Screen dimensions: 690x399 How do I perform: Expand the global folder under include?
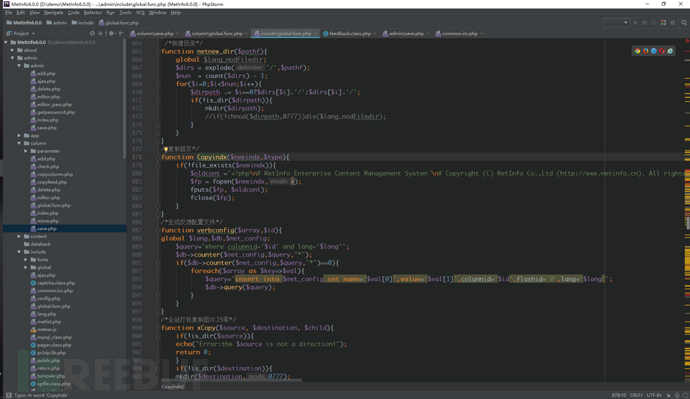pyautogui.click(x=26, y=267)
